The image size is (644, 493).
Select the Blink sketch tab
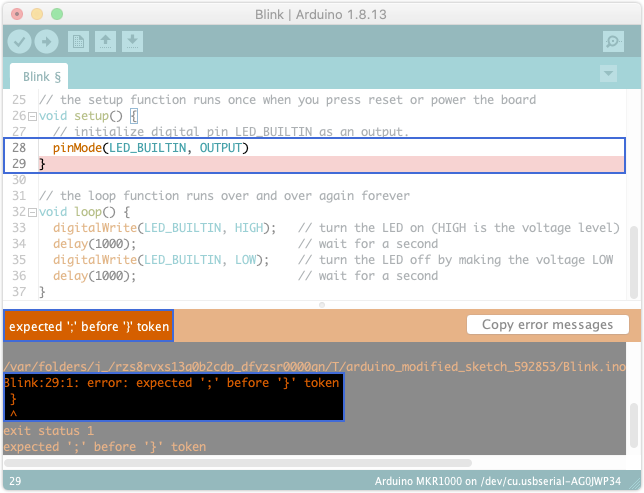pyautogui.click(x=39, y=77)
